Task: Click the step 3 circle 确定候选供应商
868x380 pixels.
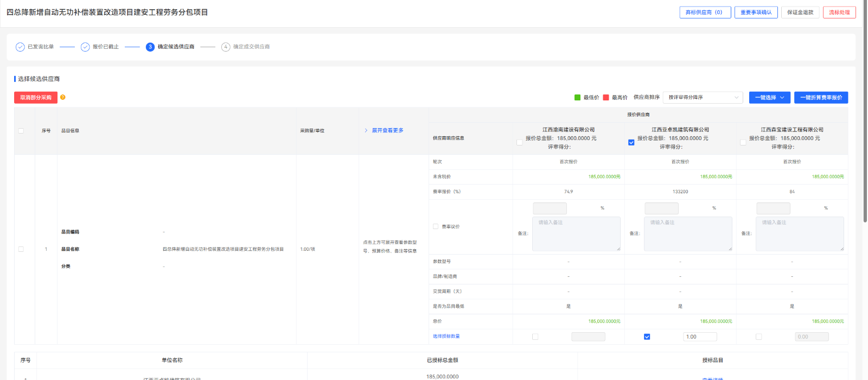Action: pos(150,47)
